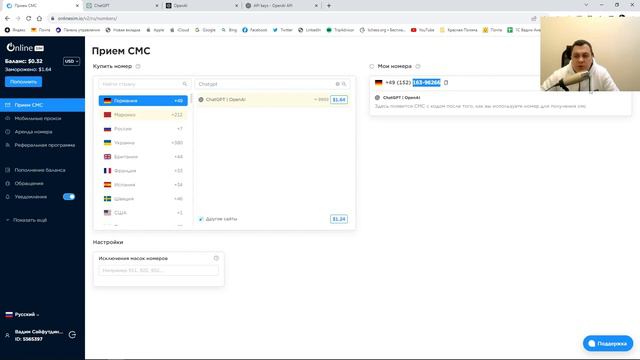This screenshot has height=360, width=640.
Task: Open the Русский language selector
Action: [x=22, y=314]
